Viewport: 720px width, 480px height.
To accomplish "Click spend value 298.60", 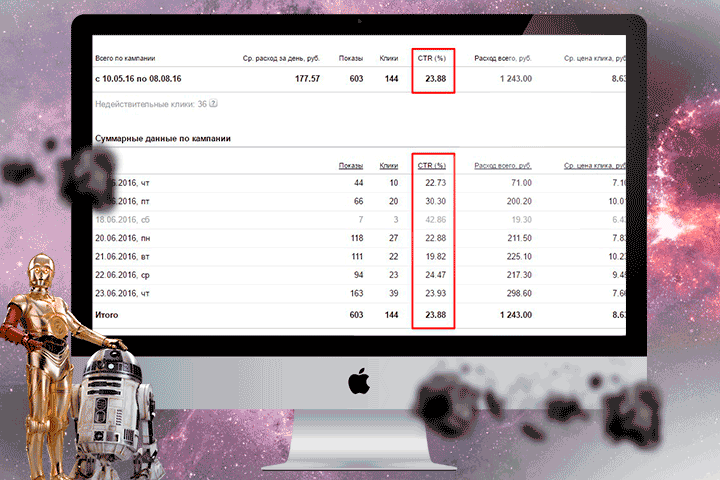I will (519, 293).
